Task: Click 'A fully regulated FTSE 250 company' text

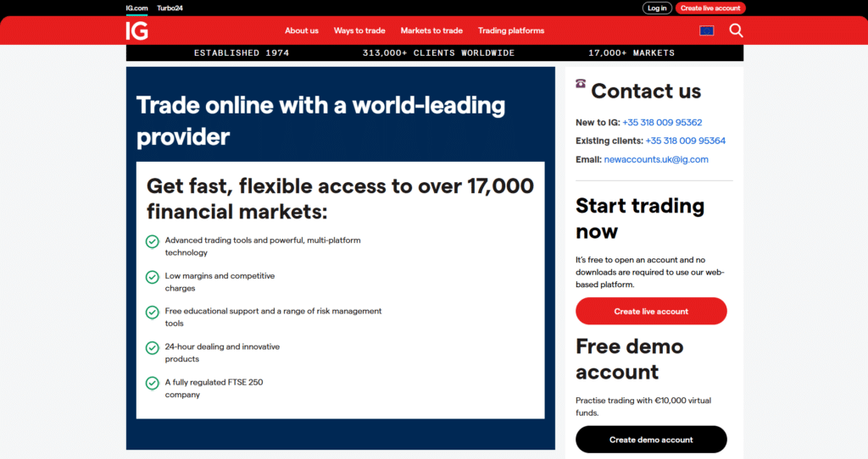Action: coord(214,388)
